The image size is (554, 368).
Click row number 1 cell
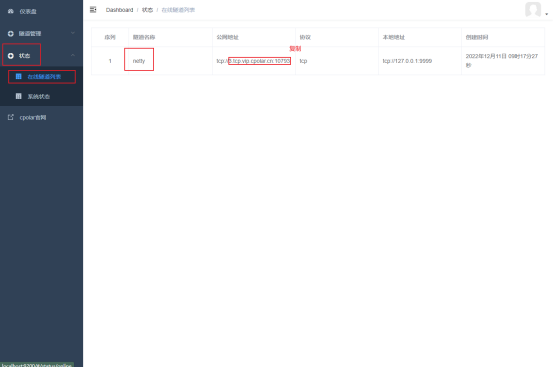(x=110, y=61)
